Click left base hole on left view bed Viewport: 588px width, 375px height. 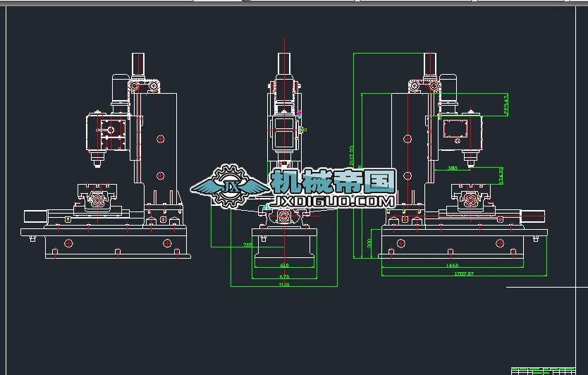pyautogui.click(x=68, y=243)
